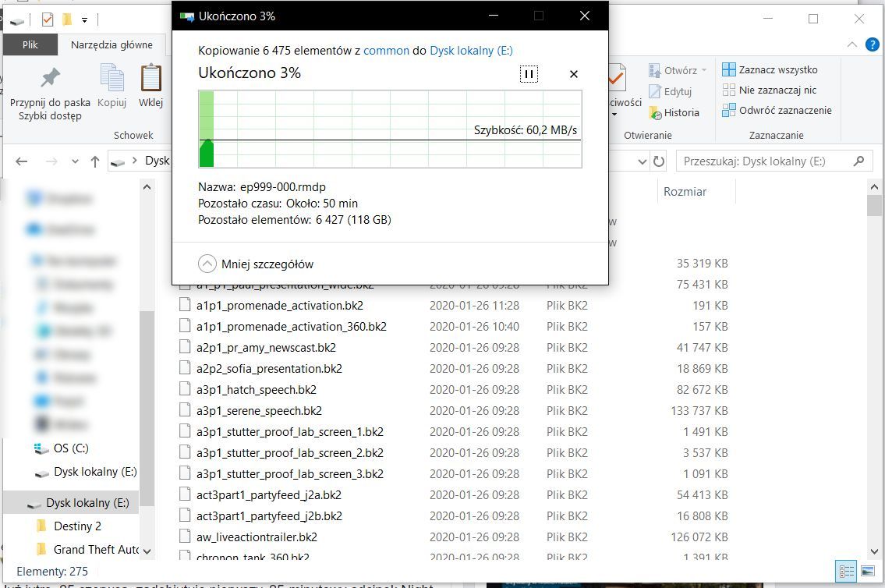Expand the address bar history dropdown

tap(642, 161)
